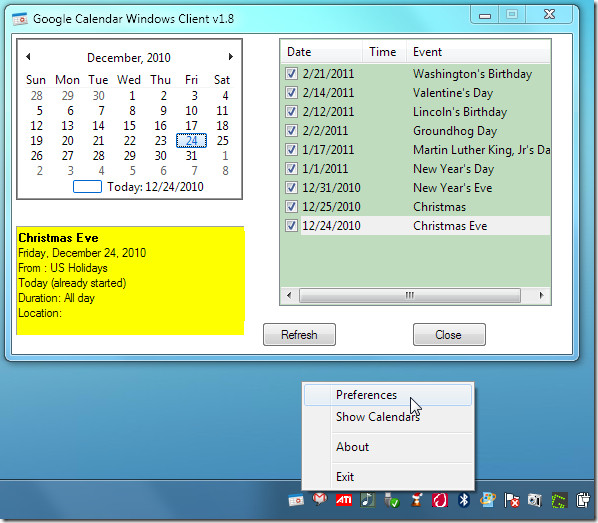Click the event list scroll left arrow
The width and height of the screenshot is (598, 523).
coord(289,295)
